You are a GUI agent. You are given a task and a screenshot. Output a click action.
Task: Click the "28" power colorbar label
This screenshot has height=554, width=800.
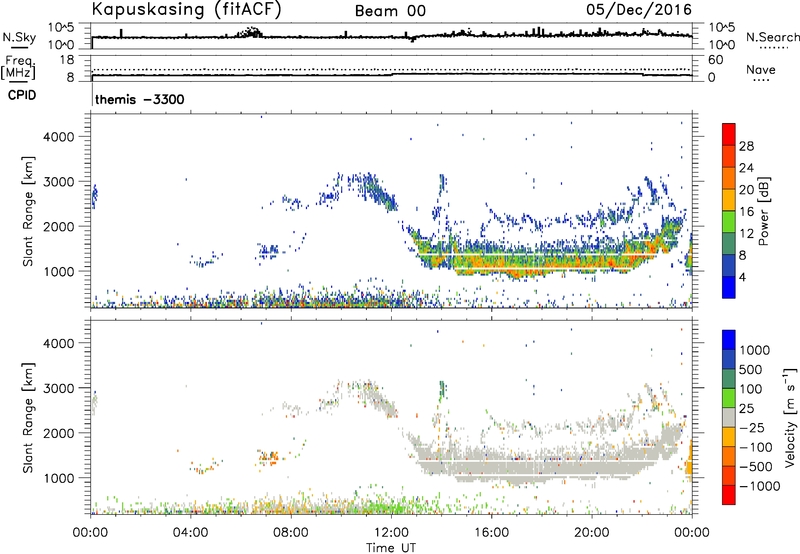746,146
